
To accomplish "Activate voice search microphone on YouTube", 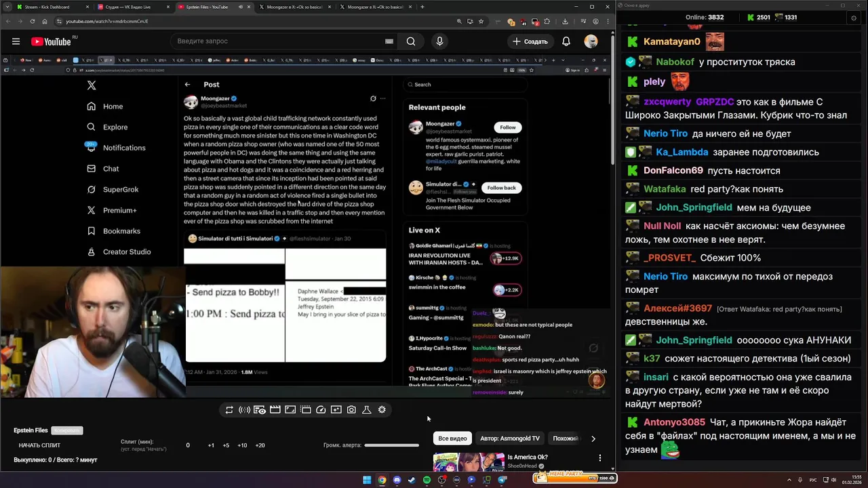I will click(x=439, y=41).
